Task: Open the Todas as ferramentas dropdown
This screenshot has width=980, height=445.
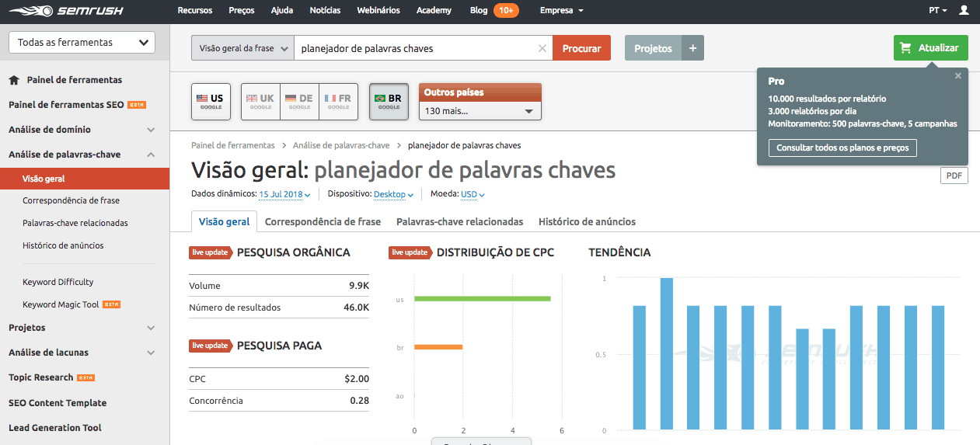Action: click(x=82, y=43)
